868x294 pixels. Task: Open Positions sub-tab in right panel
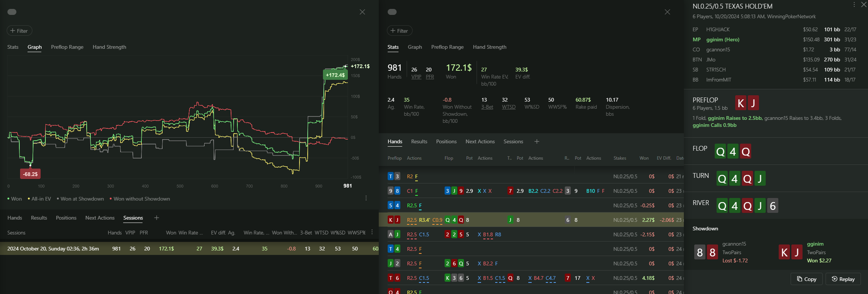446,141
